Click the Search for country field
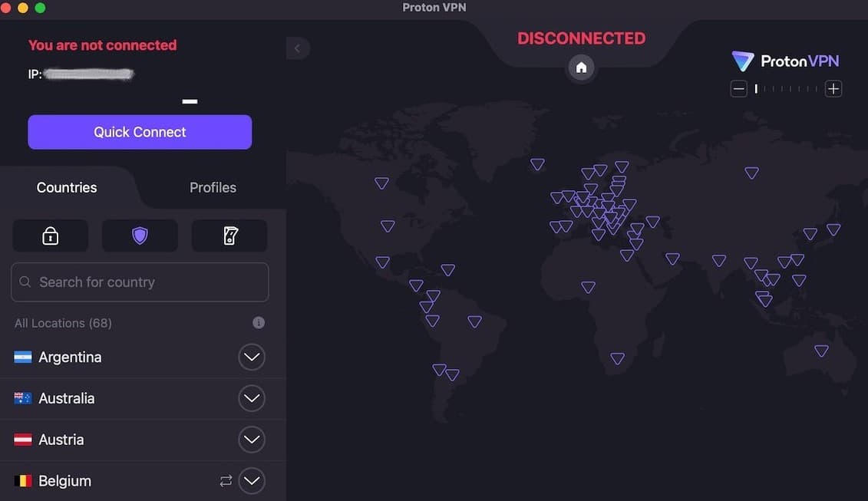 (x=140, y=282)
